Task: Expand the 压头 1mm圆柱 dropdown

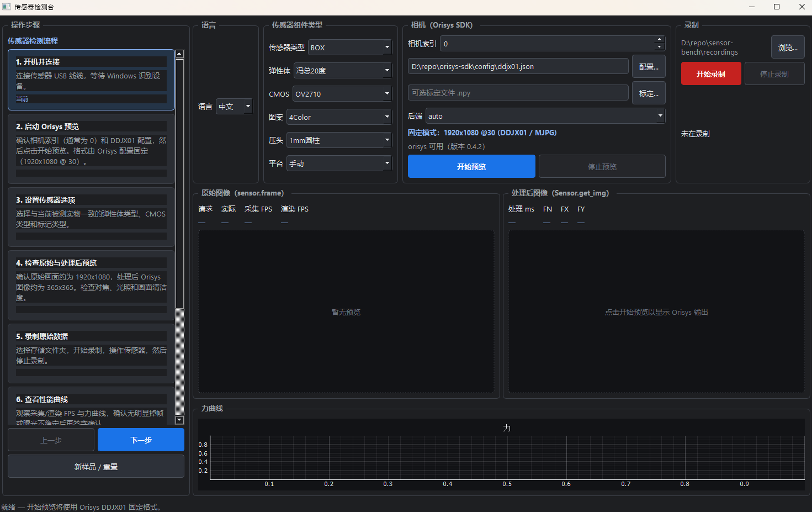Action: (339, 140)
